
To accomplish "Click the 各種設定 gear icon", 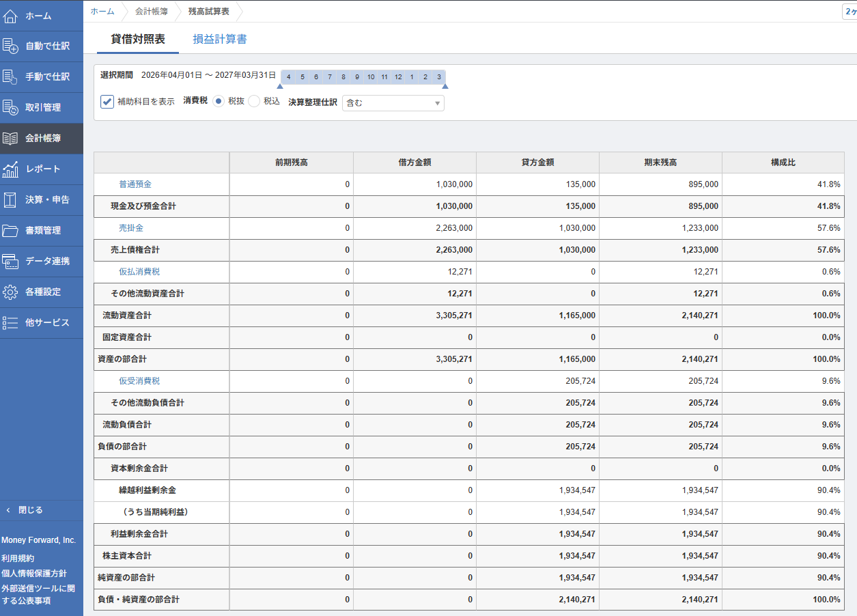I will 10,292.
